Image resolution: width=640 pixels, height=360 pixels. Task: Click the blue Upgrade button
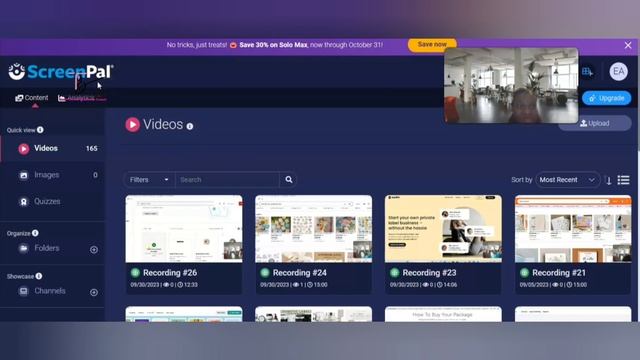coord(607,98)
